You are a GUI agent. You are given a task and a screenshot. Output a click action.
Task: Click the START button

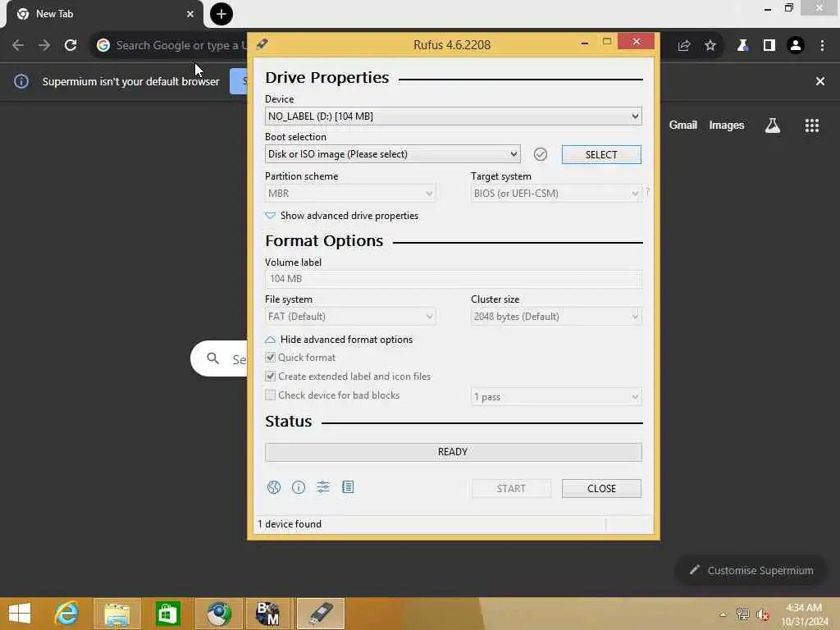point(511,489)
